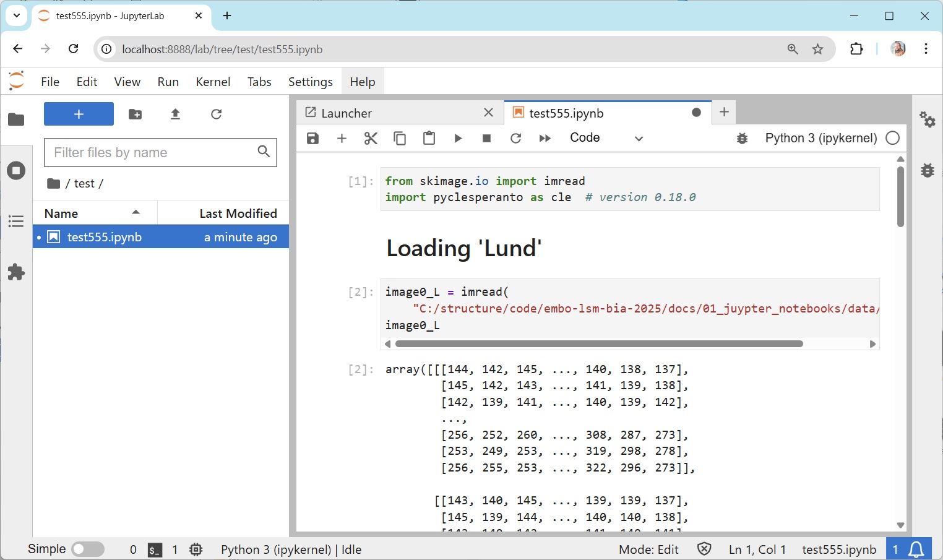Click into the first code cell imports
Screen dimensions: 943x560
click(630, 189)
